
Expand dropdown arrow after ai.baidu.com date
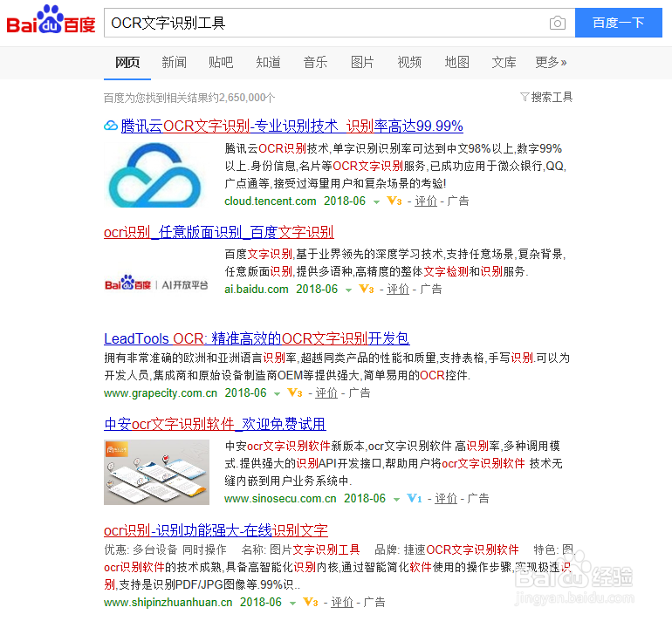pos(348,290)
